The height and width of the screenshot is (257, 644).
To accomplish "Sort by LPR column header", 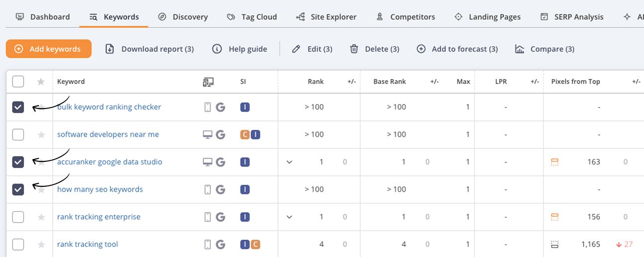I will [x=501, y=82].
